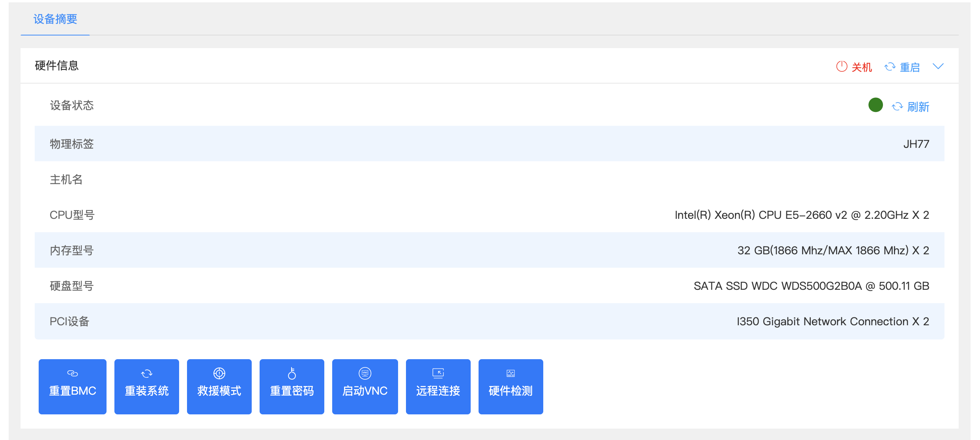Screen dimensions: 980x440
Task: Select the 32 GB memory model value
Action: pos(834,250)
